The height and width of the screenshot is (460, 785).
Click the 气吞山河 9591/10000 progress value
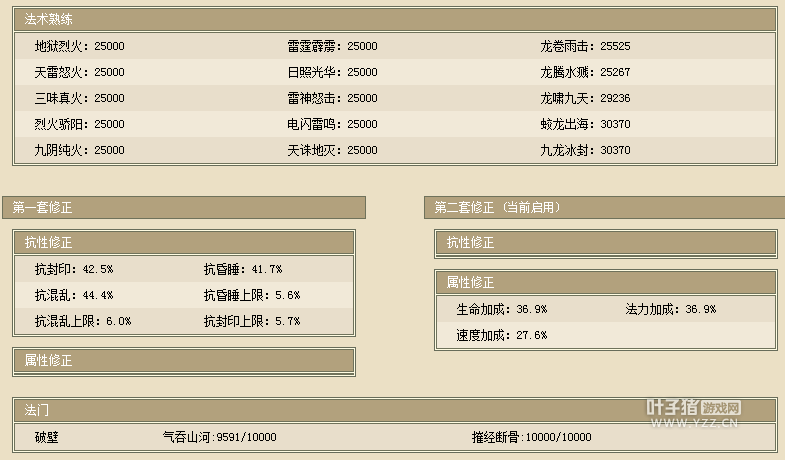pos(219,437)
